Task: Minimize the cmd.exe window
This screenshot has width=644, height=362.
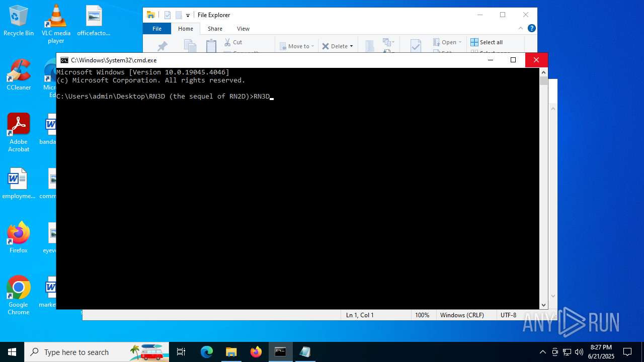Action: [491, 60]
